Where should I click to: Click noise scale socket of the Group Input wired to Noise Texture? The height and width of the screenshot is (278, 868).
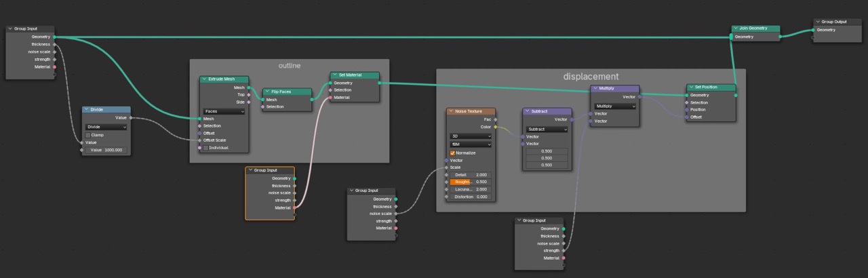click(396, 214)
